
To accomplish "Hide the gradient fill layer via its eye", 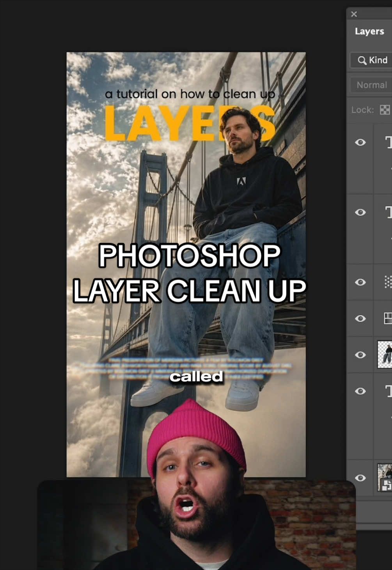I will pyautogui.click(x=360, y=318).
